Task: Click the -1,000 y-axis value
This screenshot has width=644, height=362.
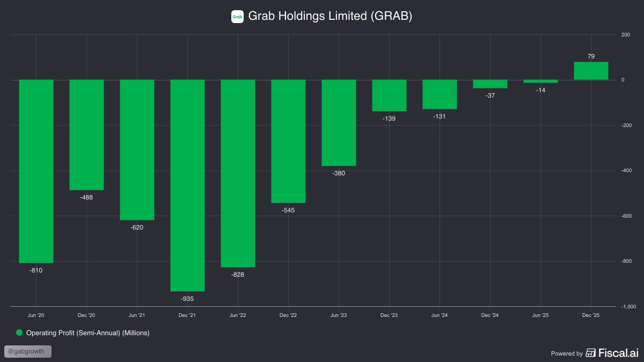Action: tap(628, 307)
